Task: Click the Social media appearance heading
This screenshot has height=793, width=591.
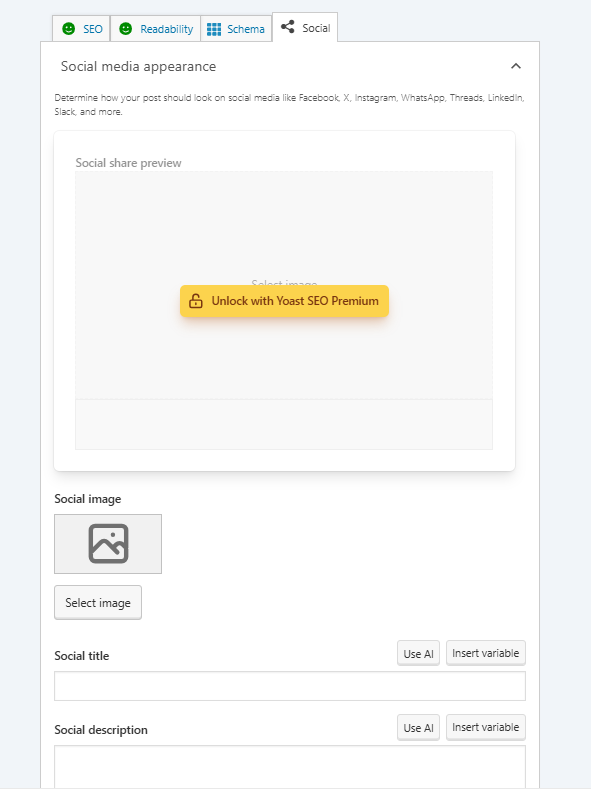Action: click(x=139, y=66)
